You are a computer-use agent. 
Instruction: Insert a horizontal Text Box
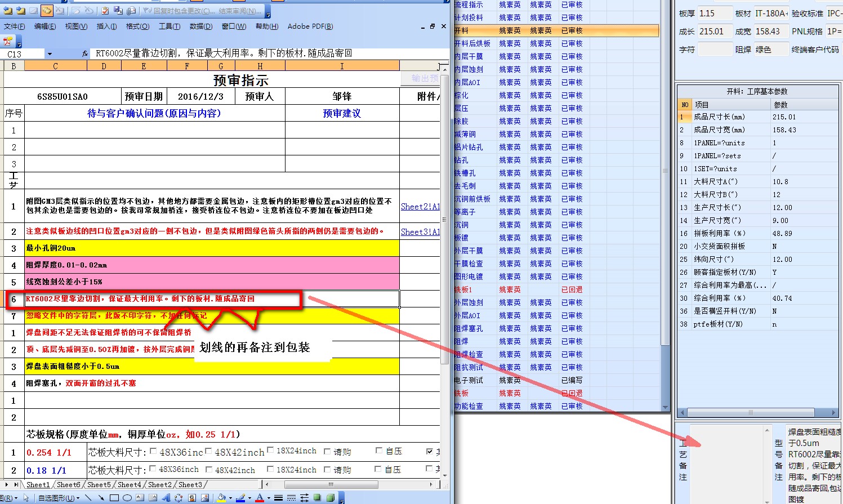pos(140,497)
